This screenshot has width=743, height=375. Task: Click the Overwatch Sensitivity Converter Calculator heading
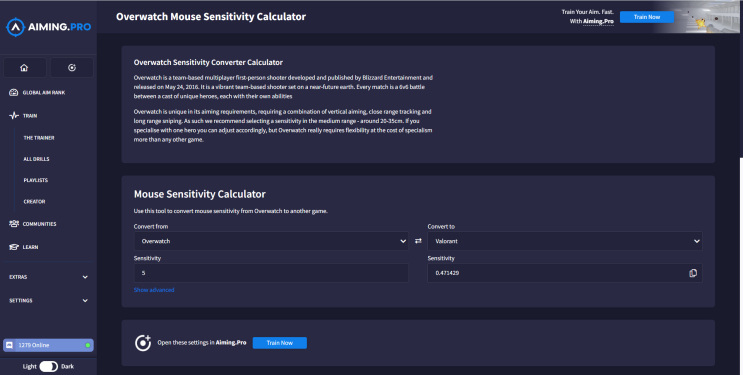[x=208, y=62]
